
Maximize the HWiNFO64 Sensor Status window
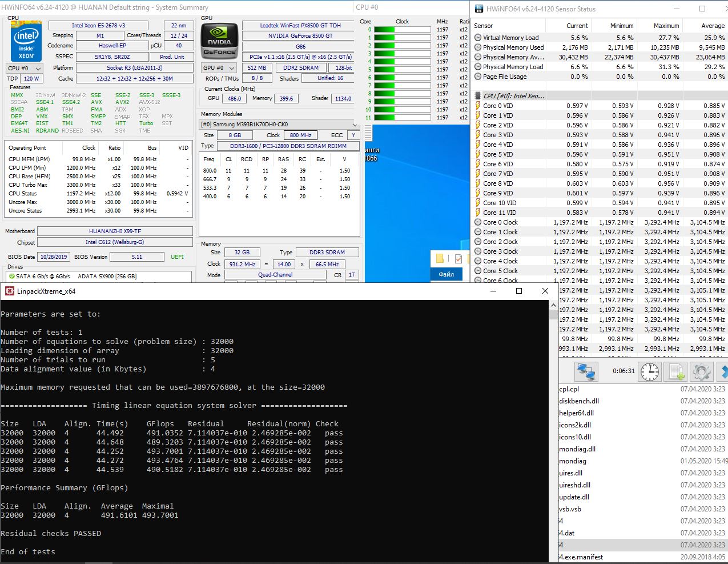pyautogui.click(x=702, y=9)
